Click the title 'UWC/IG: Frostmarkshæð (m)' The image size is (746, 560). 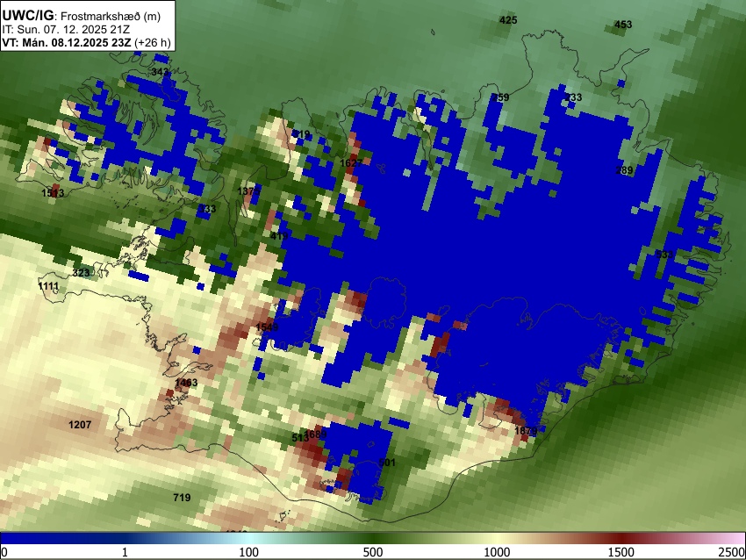click(x=82, y=16)
